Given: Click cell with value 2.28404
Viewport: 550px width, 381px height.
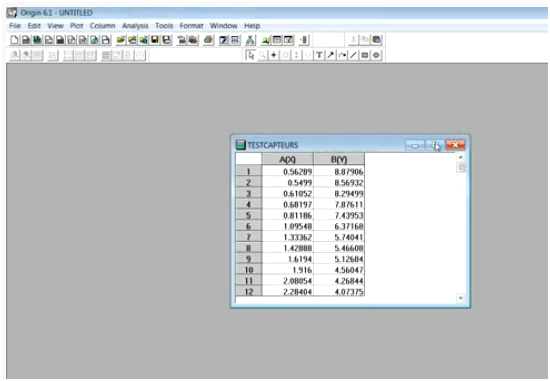Looking at the screenshot, I should pyautogui.click(x=287, y=291).
